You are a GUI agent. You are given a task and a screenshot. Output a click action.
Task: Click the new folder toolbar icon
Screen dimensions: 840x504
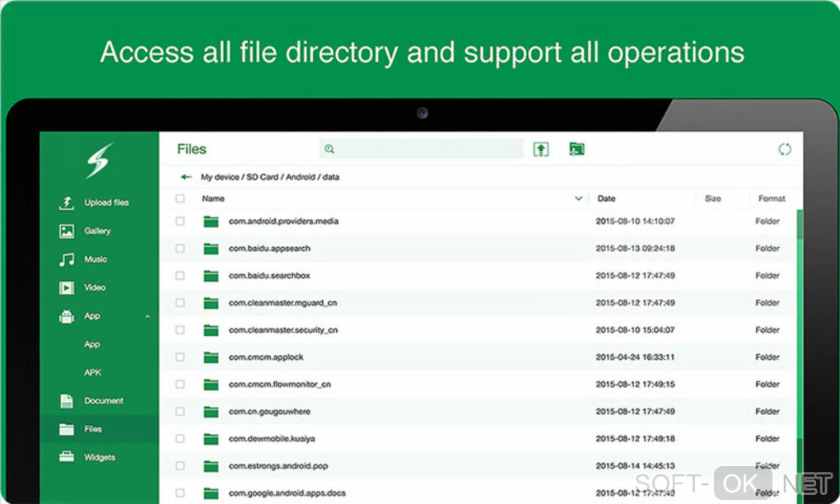(x=576, y=149)
